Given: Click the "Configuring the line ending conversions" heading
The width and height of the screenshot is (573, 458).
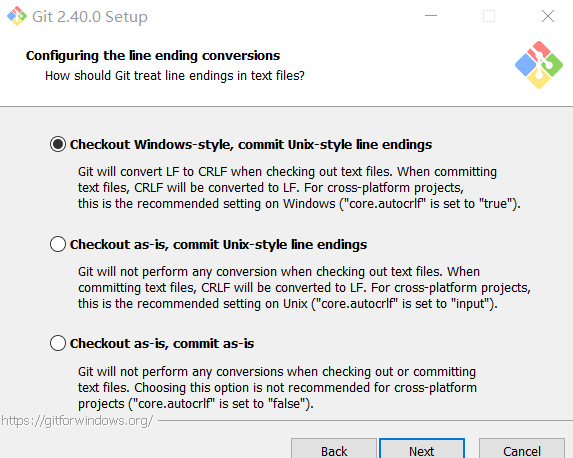Looking at the screenshot, I should (153, 56).
